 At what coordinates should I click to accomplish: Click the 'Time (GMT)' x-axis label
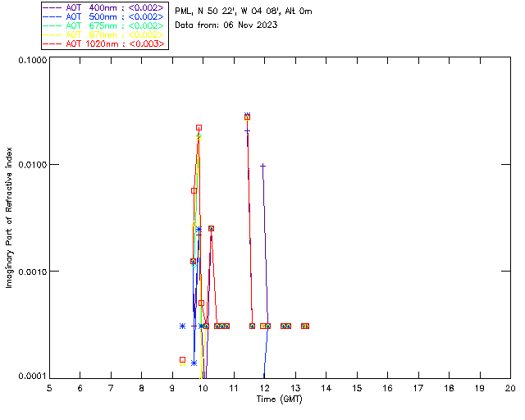click(x=280, y=399)
